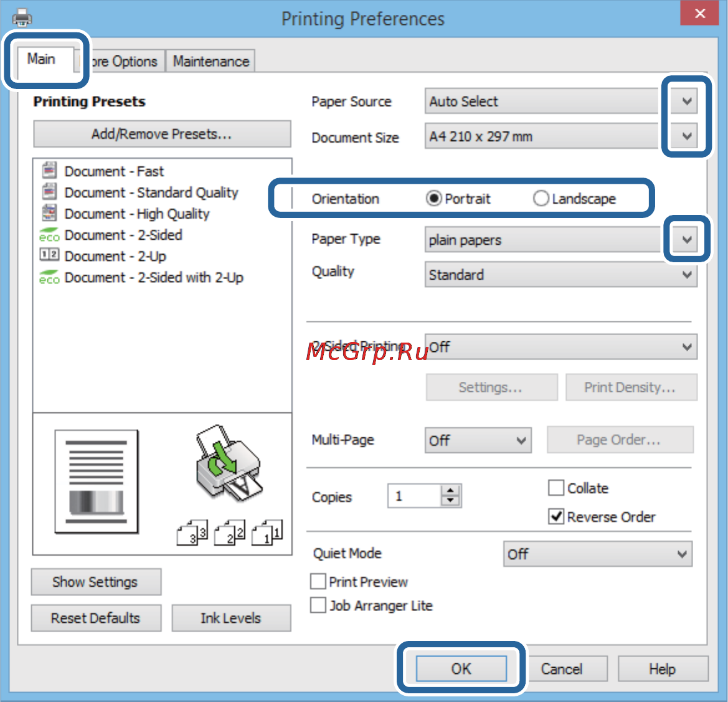Click the Page Order button
This screenshot has width=728, height=702.
tap(620, 440)
